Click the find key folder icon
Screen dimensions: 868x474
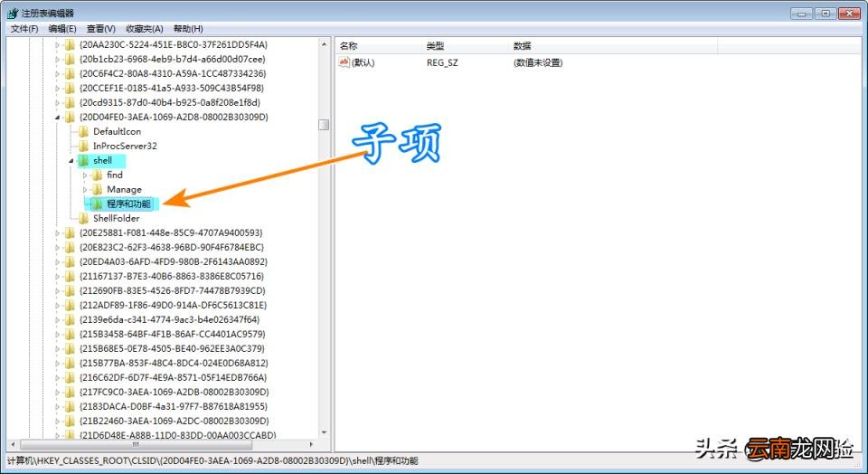pos(98,175)
